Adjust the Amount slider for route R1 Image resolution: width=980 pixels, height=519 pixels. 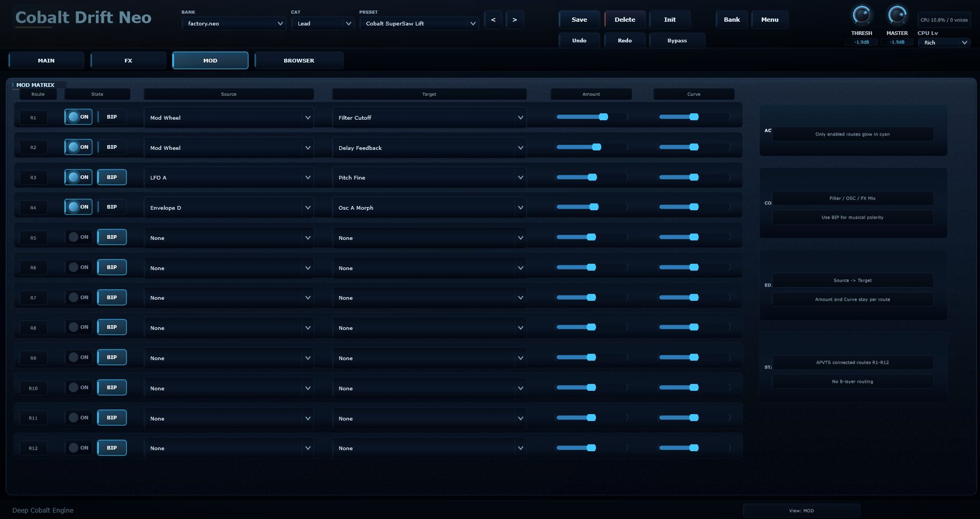591,117
